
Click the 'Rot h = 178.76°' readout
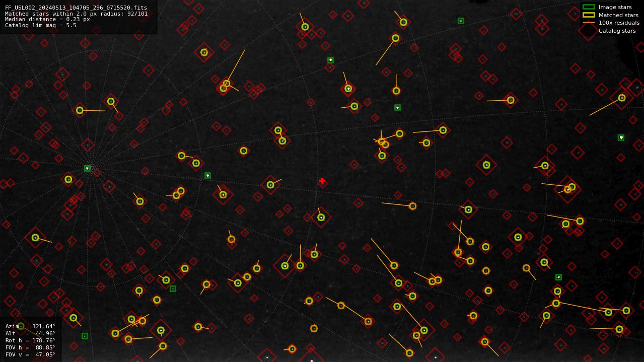(x=30, y=340)
